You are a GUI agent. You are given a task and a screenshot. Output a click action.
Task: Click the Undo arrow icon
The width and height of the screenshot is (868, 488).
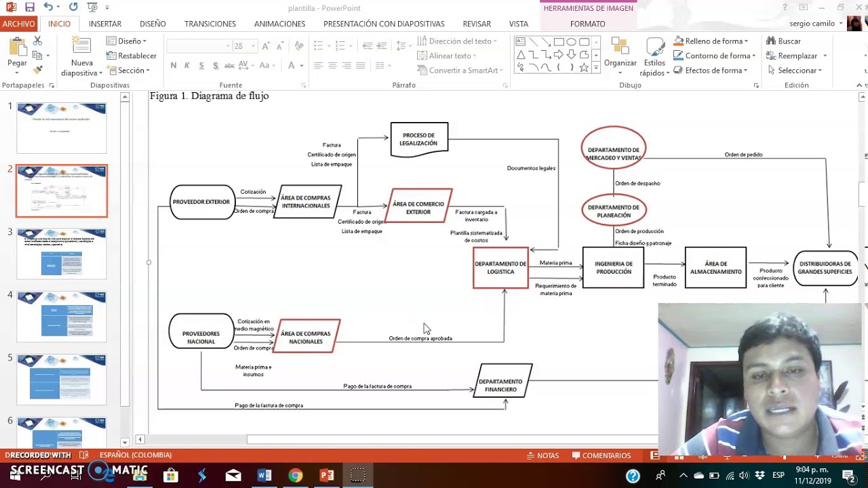(x=48, y=7)
